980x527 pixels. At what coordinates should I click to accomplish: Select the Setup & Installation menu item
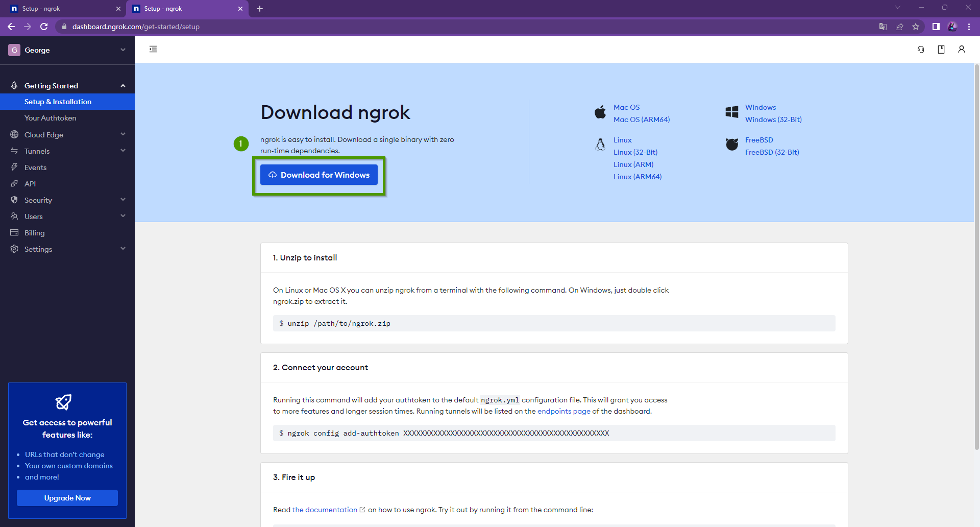(58, 102)
